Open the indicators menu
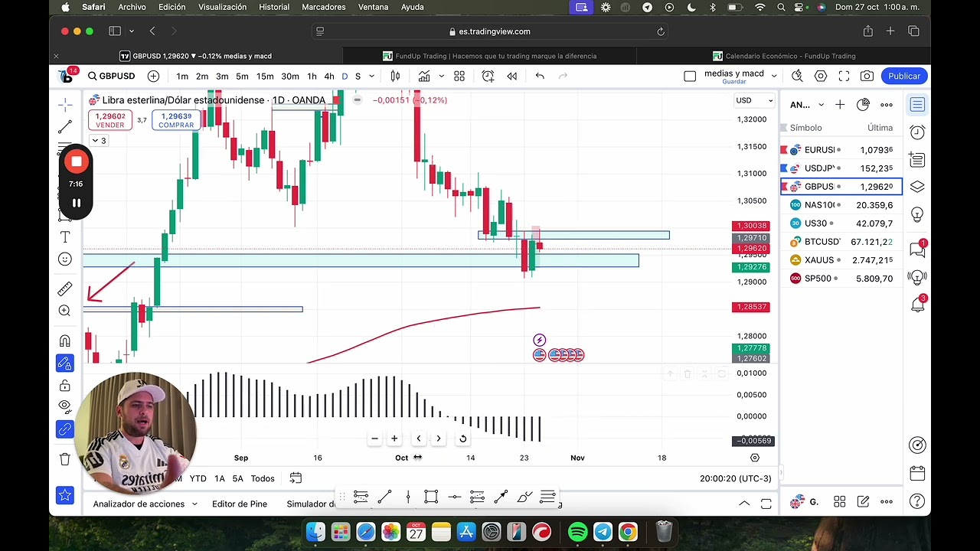Screen dimensions: 980x551 point(423,76)
